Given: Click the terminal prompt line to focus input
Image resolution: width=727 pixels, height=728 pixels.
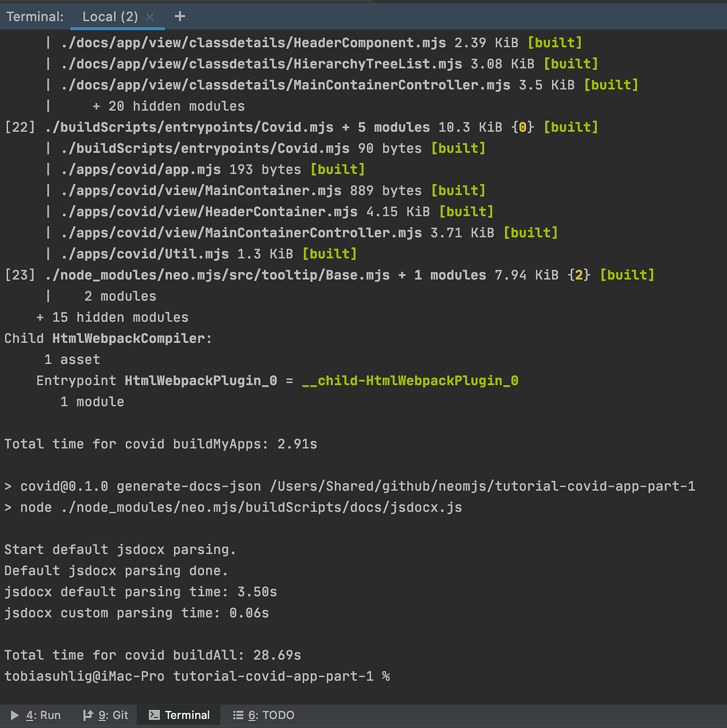Looking at the screenshot, I should pos(208,676).
